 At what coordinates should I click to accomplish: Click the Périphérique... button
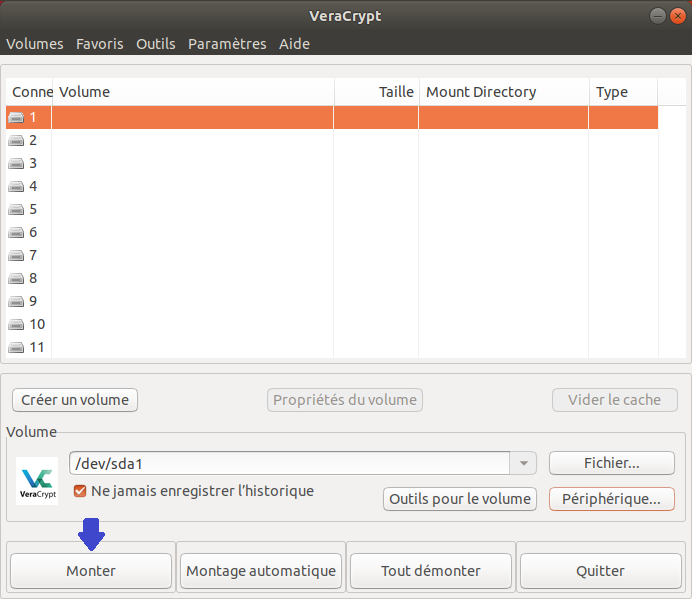(611, 498)
